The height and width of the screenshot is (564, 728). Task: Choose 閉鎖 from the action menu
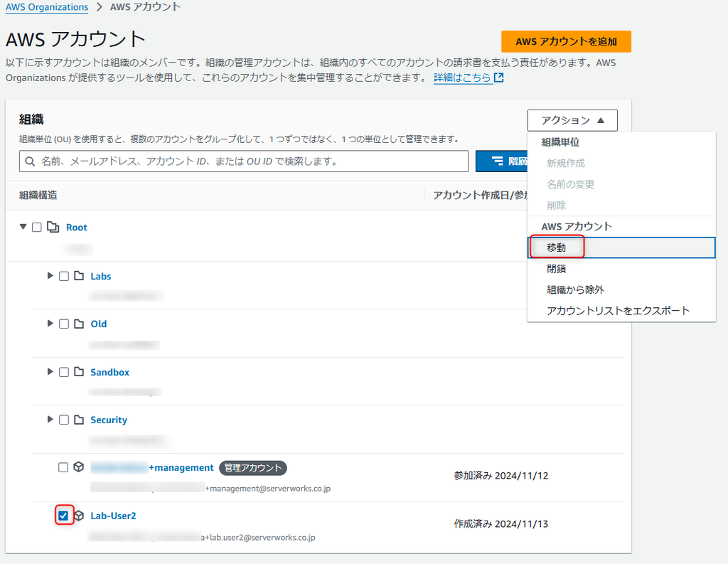(621, 269)
